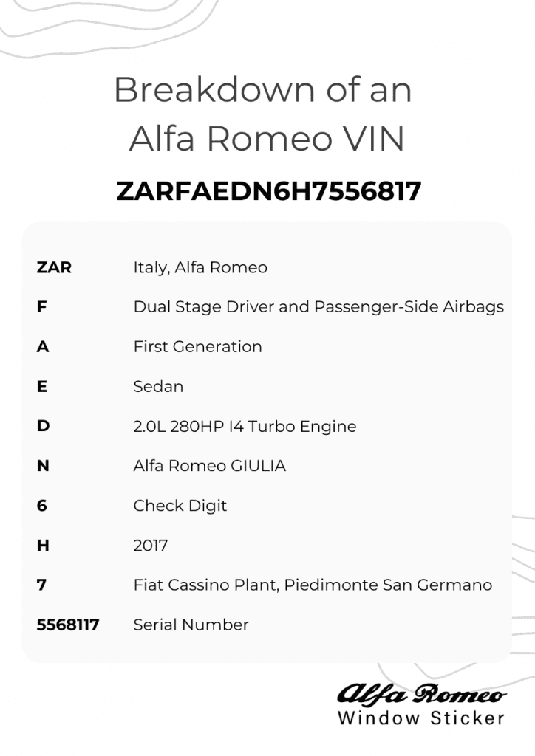Image resolution: width=535 pixels, height=756 pixels.
Task: Click the F code letter
Action: (41, 307)
